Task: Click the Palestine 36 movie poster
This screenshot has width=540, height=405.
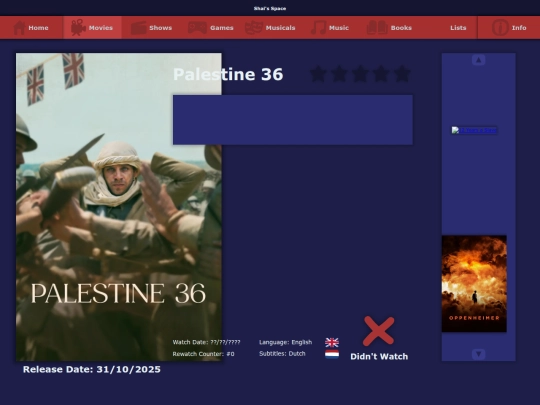Action: pos(119,207)
